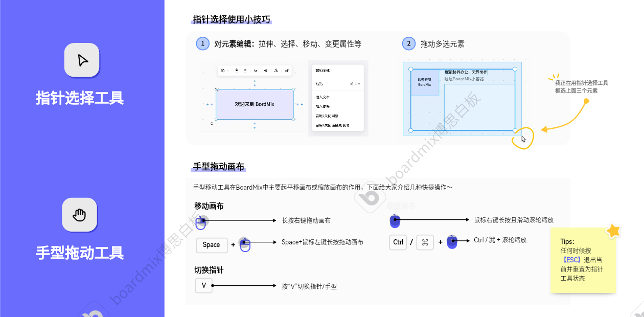Click the '我是BoardMix小容器' container label
This screenshot has height=317, width=644.
tap(464, 79)
